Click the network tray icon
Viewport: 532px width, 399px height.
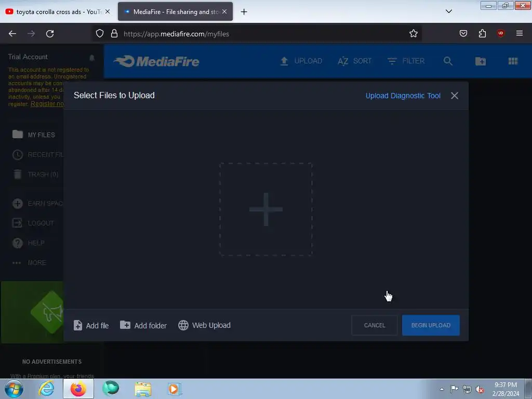click(467, 389)
